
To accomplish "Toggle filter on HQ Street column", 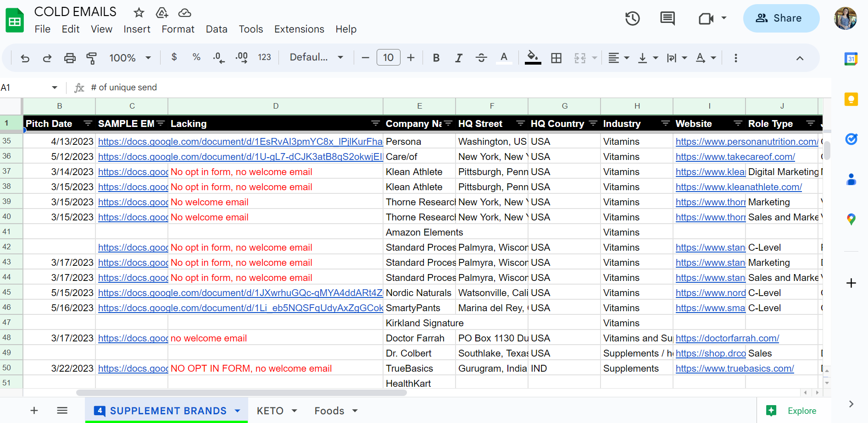I will (x=521, y=123).
